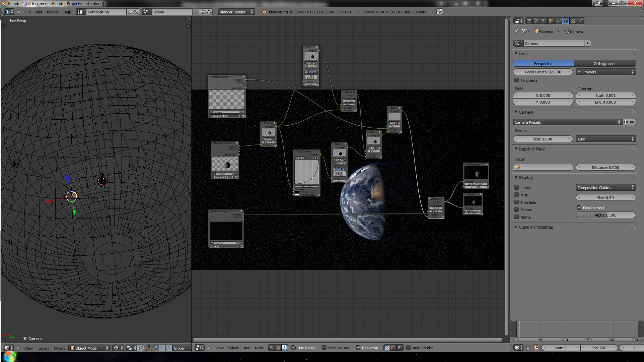Open the Node menu in node editor

pos(259,348)
